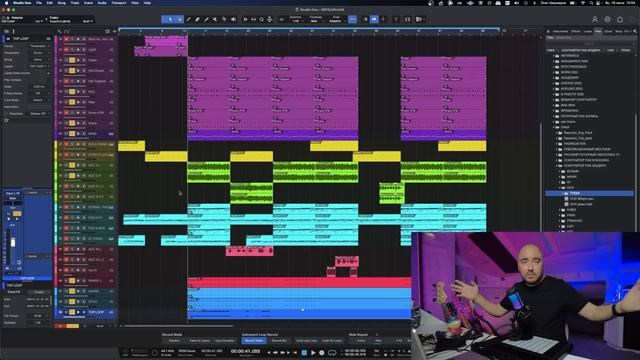The width and height of the screenshot is (640, 360).
Task: Select the Eraser tool
Action: [198, 19]
